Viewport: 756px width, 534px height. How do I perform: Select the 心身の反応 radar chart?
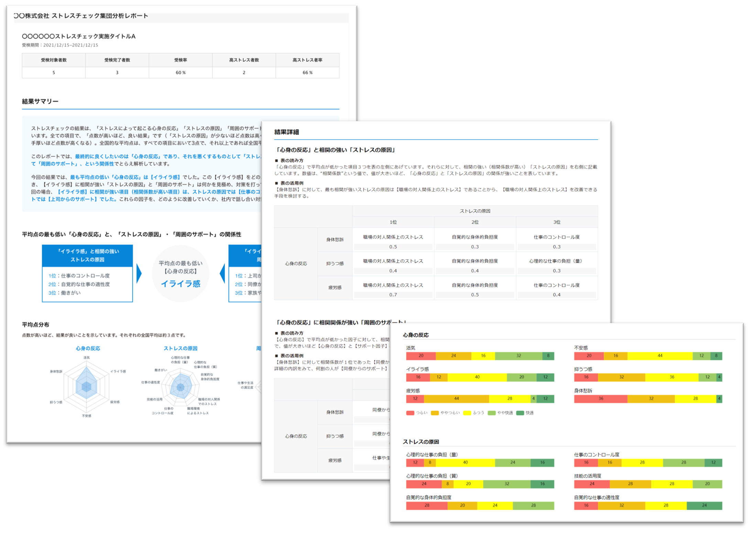coord(86,386)
